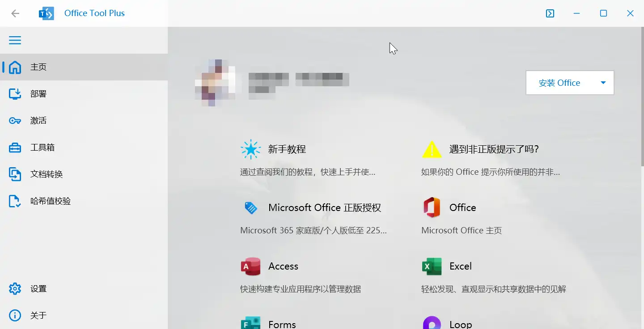
Task: Toggle the hamburger navigation menu
Action: 15,40
